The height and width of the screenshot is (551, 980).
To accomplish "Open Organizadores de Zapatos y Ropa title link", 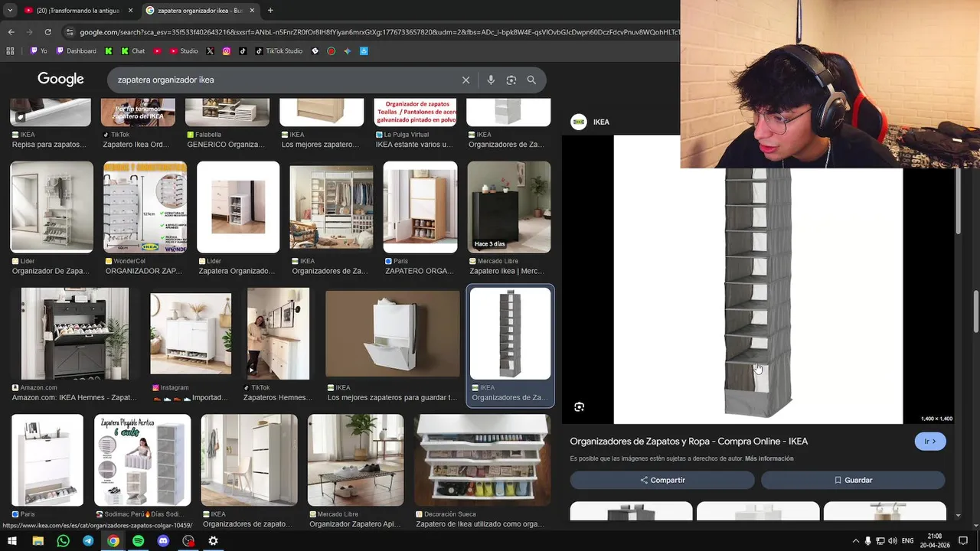I will [x=688, y=442].
